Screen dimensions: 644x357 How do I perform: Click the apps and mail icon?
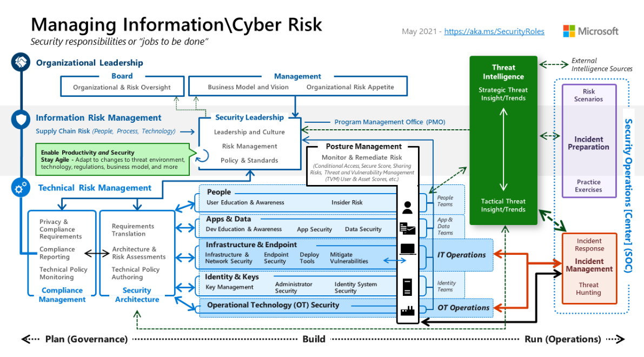407,228
